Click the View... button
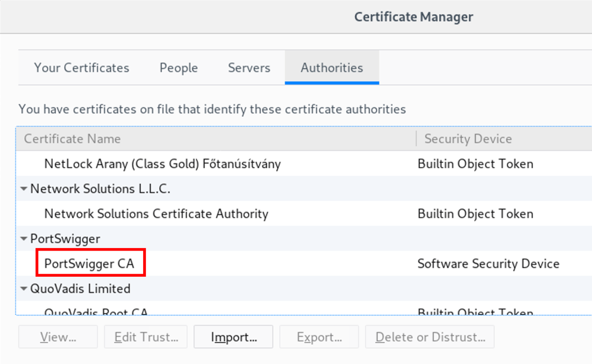The height and width of the screenshot is (364, 592). pyautogui.click(x=58, y=337)
